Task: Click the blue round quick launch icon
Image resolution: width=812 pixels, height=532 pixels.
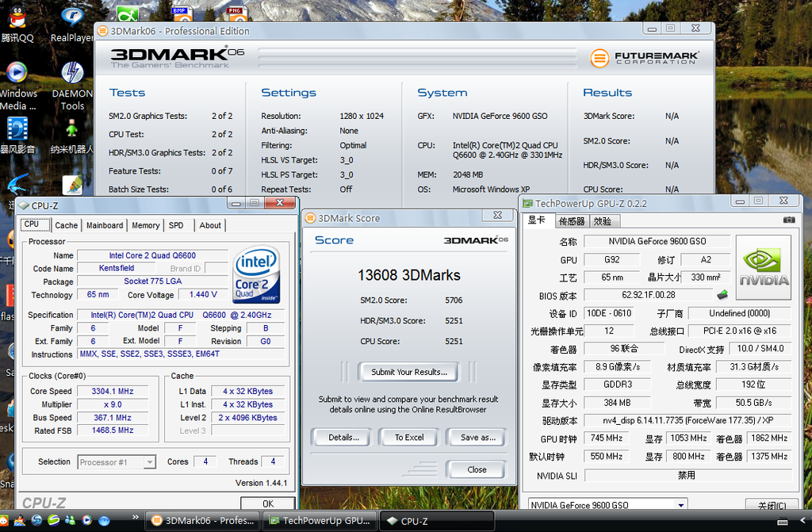Action: pos(104,521)
